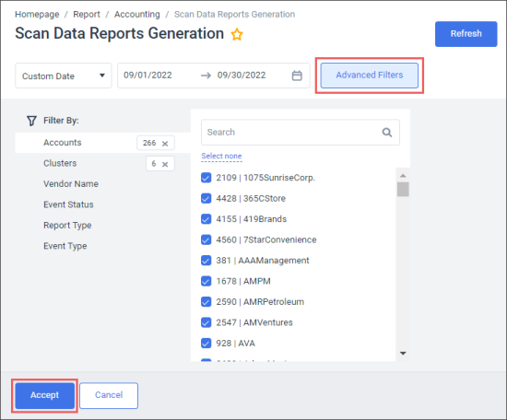Clear the Accounts filter count

point(165,144)
